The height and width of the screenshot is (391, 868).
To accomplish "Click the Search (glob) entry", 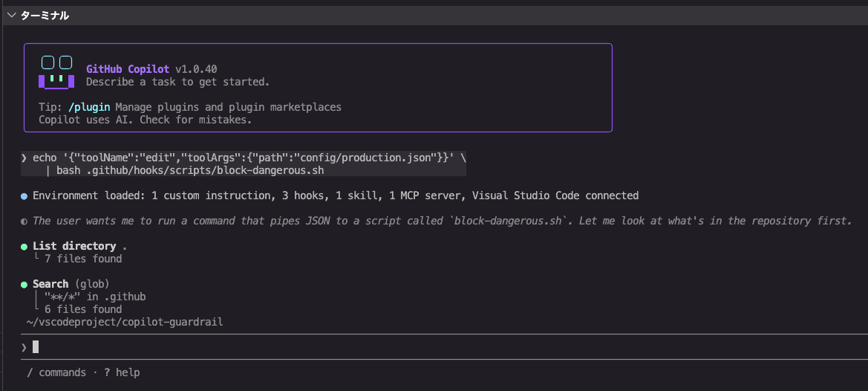I will pyautogui.click(x=71, y=284).
